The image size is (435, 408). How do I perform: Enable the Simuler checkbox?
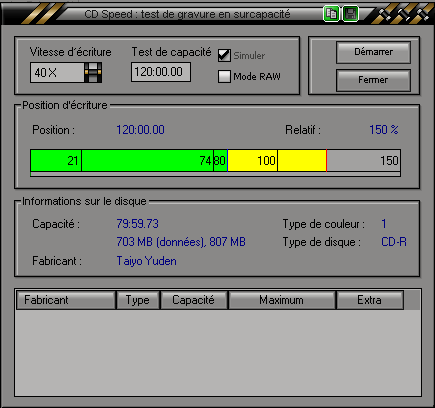point(224,55)
